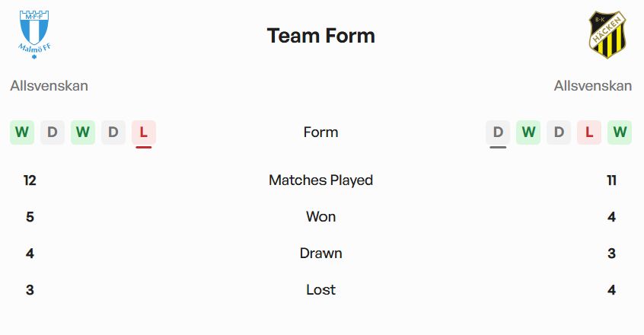
Task: Select BK Häcken's red L form badge
Action: 589,132
